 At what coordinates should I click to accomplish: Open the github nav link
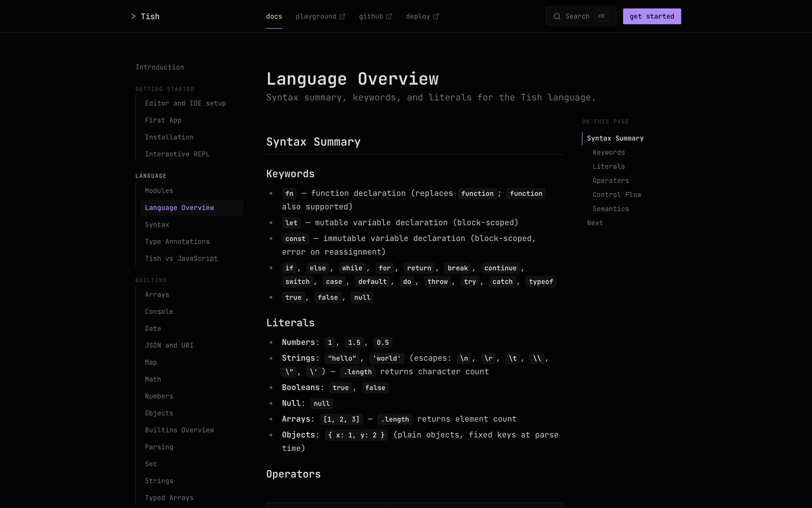click(376, 16)
